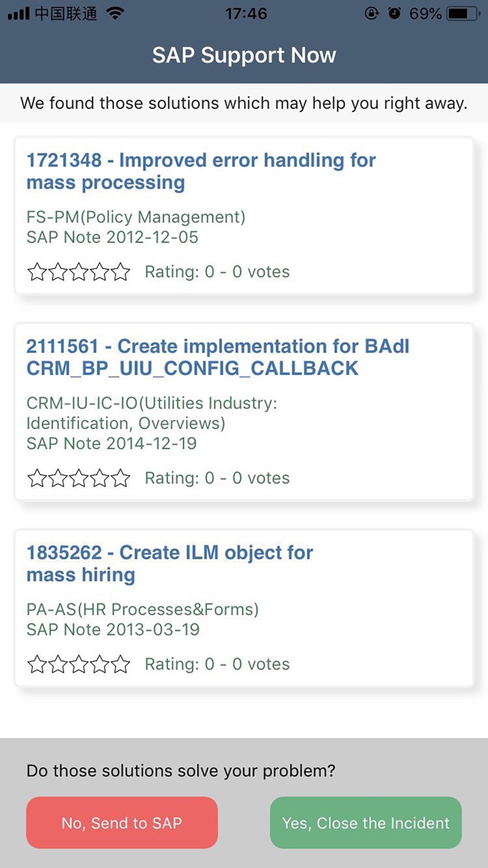Tap the orientation lock icon in status bar
Viewport: 488px width, 868px height.
click(370, 11)
